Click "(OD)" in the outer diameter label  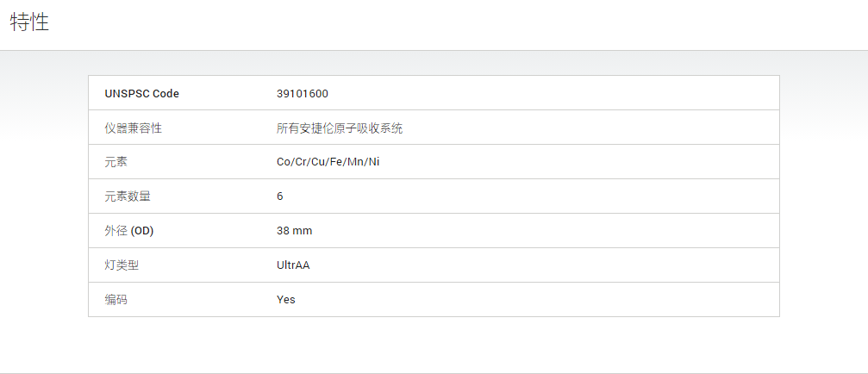coord(141,231)
